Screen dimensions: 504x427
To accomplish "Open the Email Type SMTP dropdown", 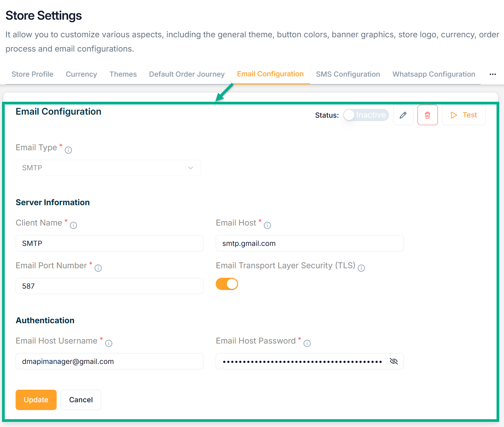I will point(108,168).
